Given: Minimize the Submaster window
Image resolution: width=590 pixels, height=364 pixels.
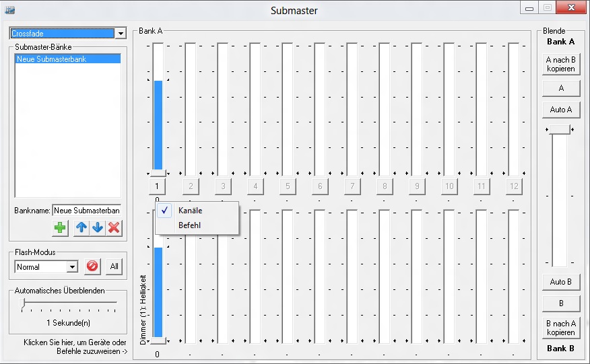Looking at the screenshot, I should 529,8.
